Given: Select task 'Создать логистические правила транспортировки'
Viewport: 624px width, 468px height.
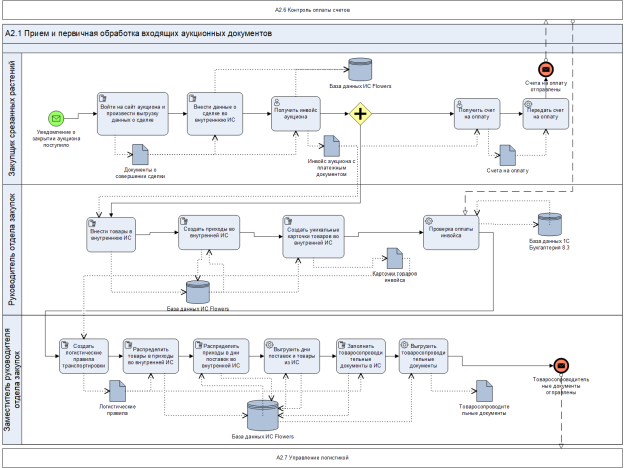Looking at the screenshot, I should (84, 356).
